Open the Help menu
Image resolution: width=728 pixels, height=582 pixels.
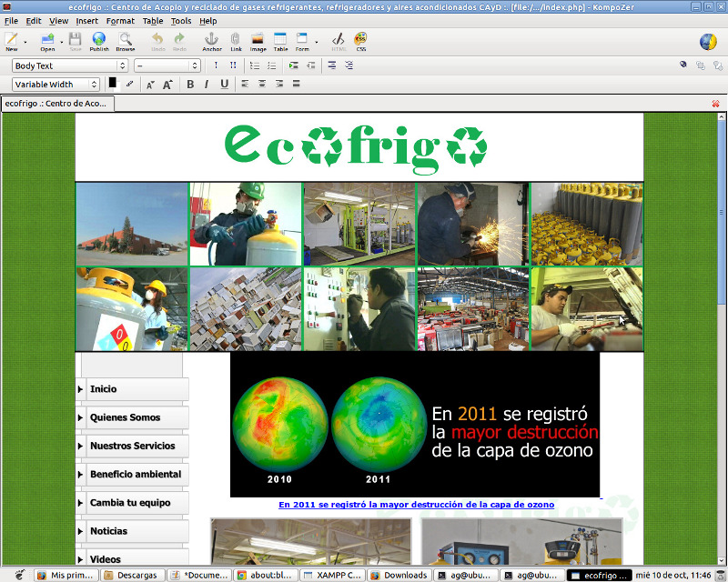tap(208, 21)
